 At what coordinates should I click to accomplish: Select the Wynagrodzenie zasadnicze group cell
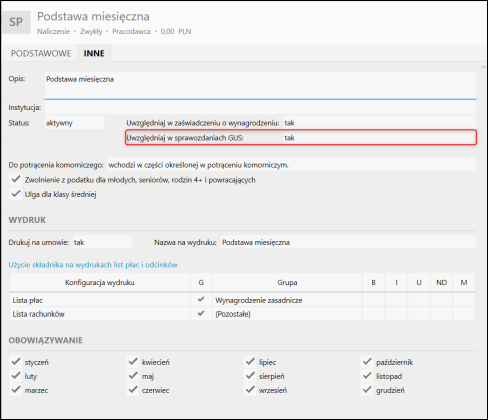pos(287,300)
